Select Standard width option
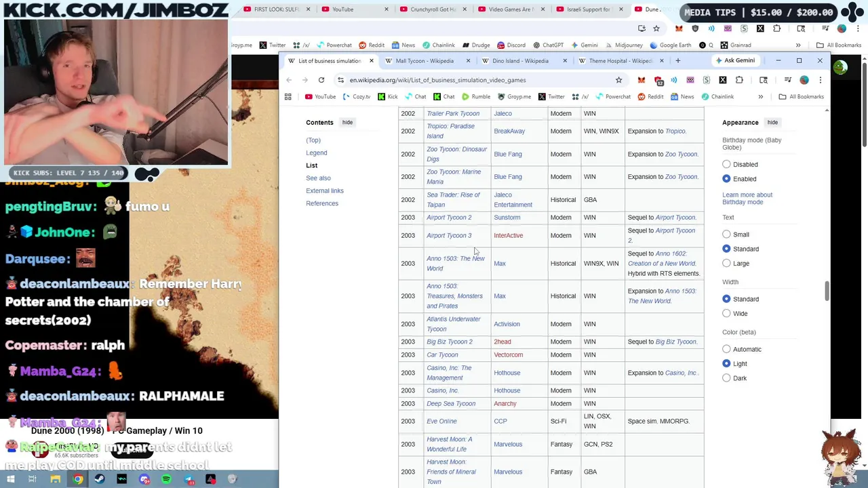 (x=726, y=299)
